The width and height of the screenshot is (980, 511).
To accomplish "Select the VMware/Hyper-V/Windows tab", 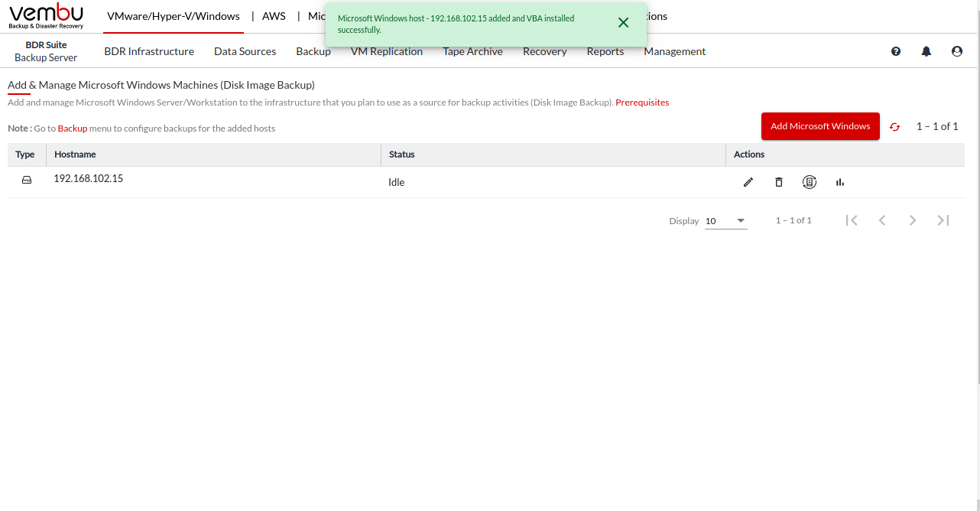I will (x=174, y=16).
